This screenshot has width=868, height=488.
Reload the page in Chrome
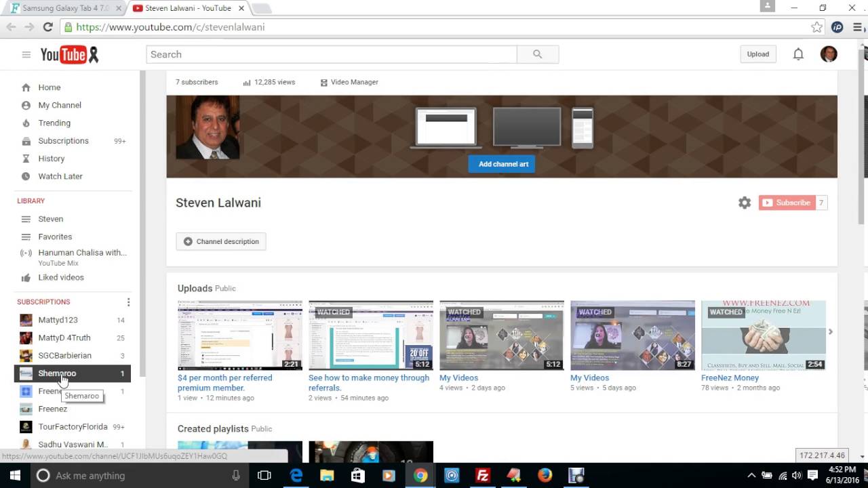(x=47, y=27)
